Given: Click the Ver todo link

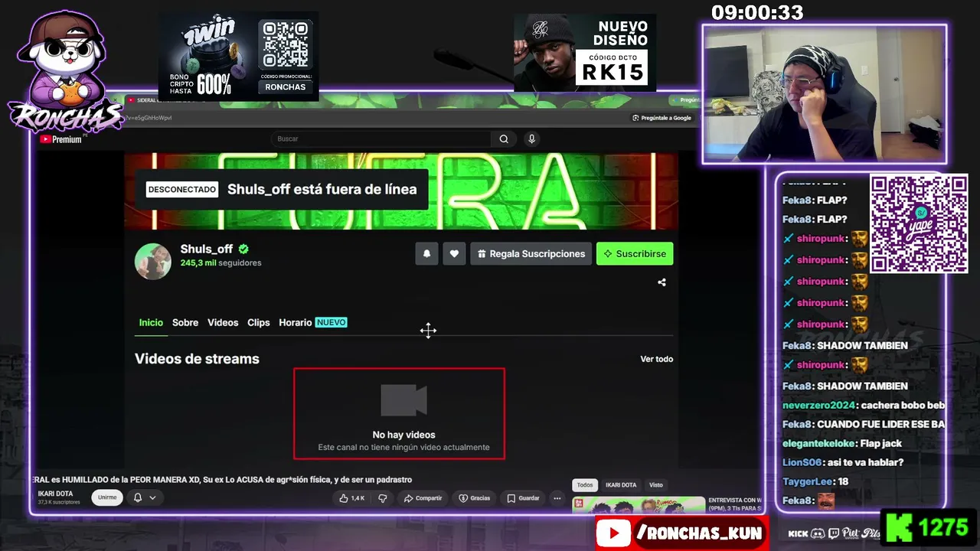Looking at the screenshot, I should [x=657, y=359].
